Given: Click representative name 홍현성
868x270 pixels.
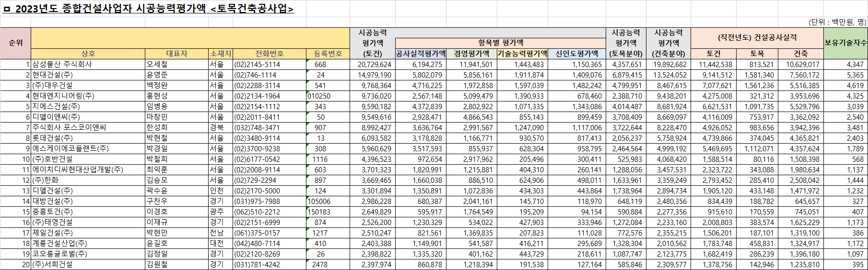Looking at the screenshot, I should (157, 96).
